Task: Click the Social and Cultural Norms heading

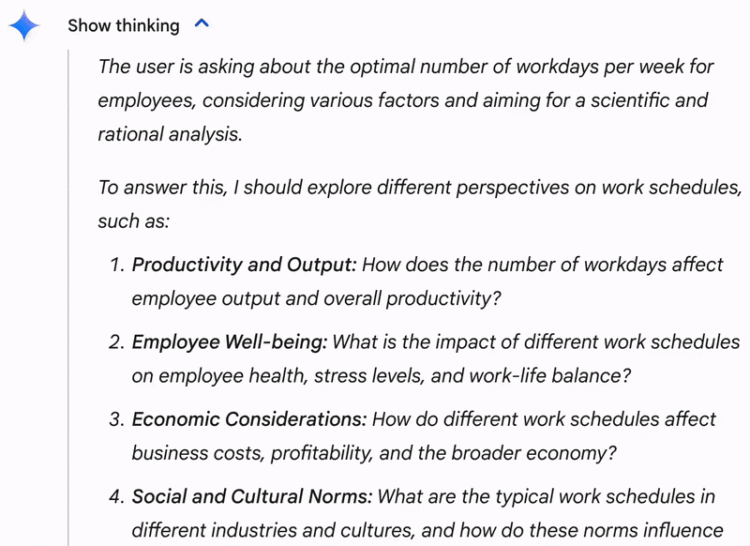Action: (252, 497)
